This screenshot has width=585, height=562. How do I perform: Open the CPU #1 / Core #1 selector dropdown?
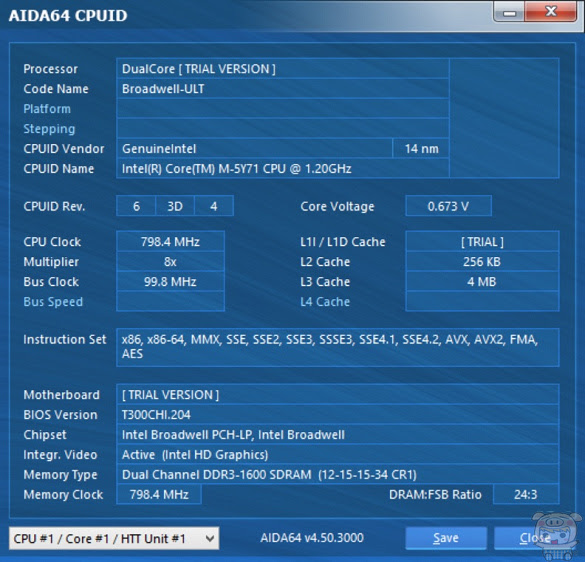click(x=114, y=538)
